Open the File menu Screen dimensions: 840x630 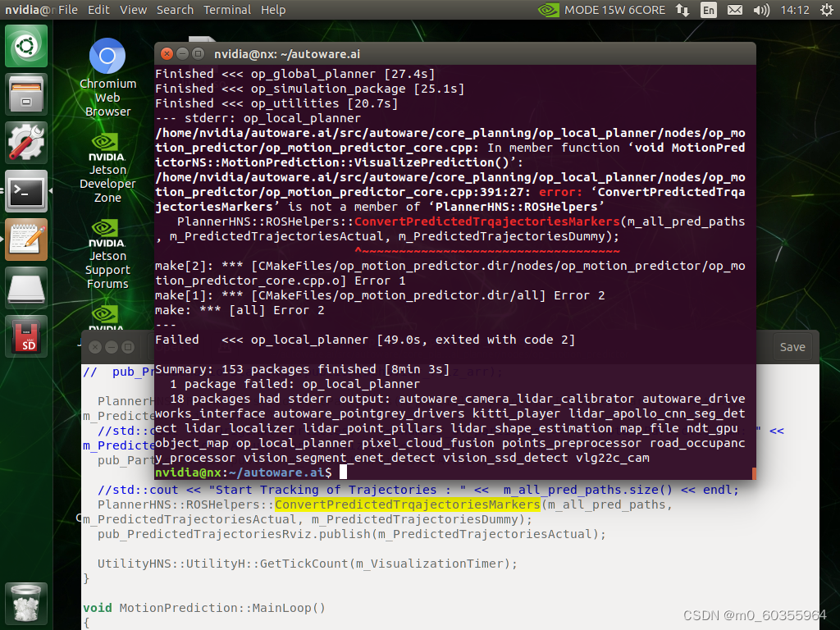click(x=68, y=10)
